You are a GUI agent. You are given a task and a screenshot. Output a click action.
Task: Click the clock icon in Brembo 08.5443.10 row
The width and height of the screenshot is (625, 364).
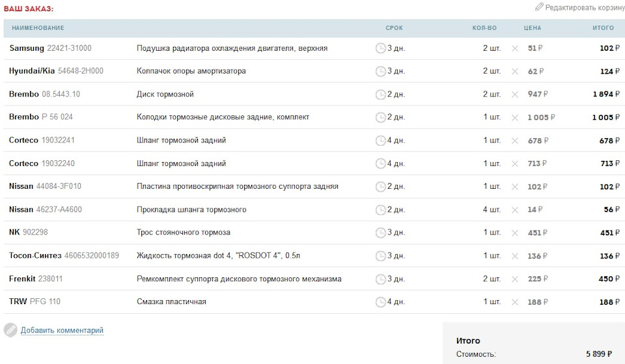[x=381, y=94]
